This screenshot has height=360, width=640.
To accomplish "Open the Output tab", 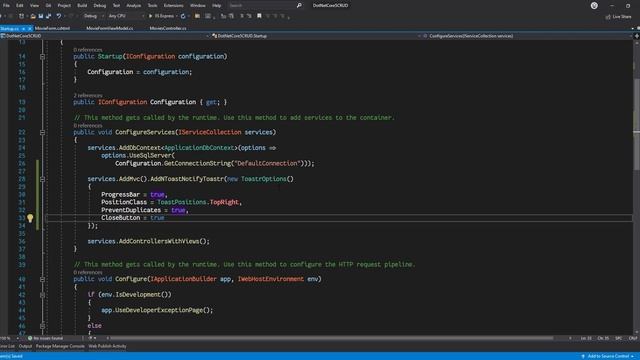I will (25, 346).
